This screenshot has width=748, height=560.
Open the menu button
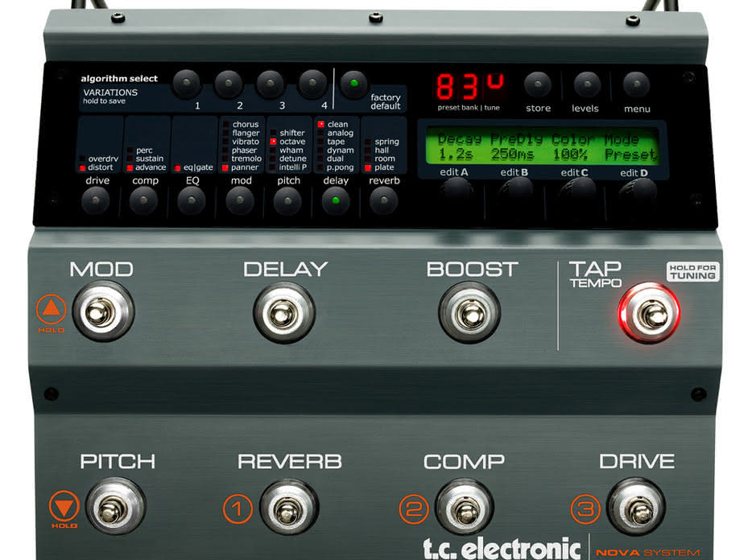tap(636, 84)
